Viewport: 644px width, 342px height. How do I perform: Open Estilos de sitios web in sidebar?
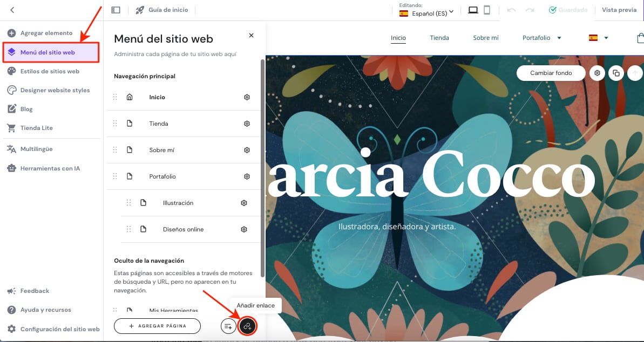tap(50, 71)
